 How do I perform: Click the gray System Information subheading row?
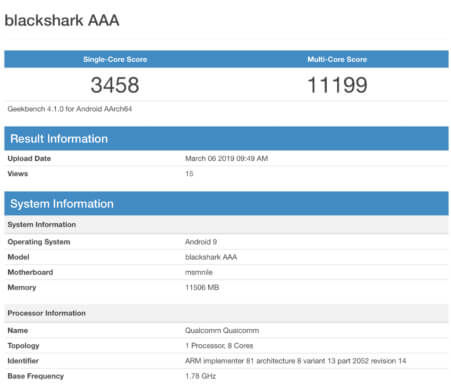tap(226, 224)
